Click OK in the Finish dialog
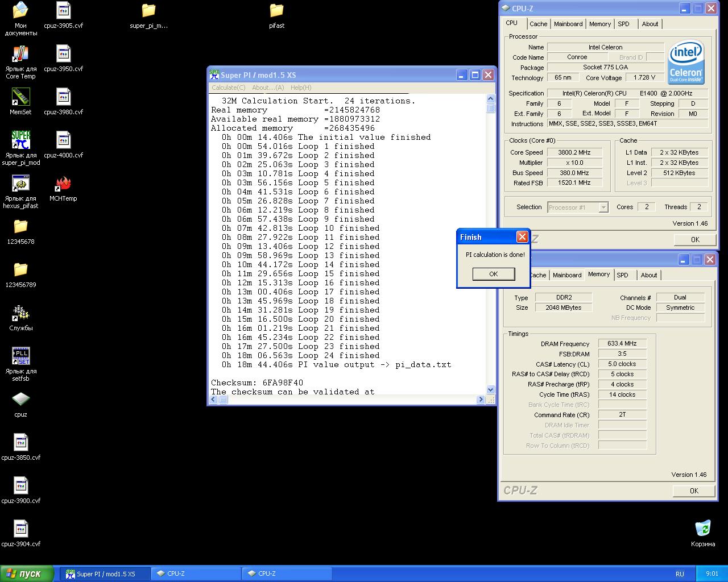The image size is (728, 582). (494, 274)
